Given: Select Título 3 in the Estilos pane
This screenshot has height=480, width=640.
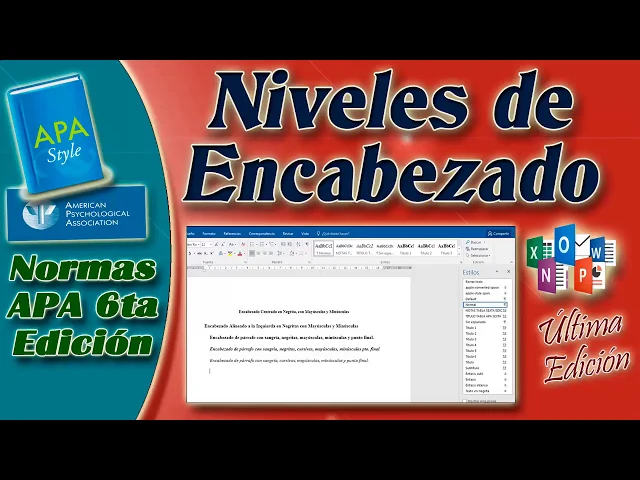Looking at the screenshot, I should 485,339.
